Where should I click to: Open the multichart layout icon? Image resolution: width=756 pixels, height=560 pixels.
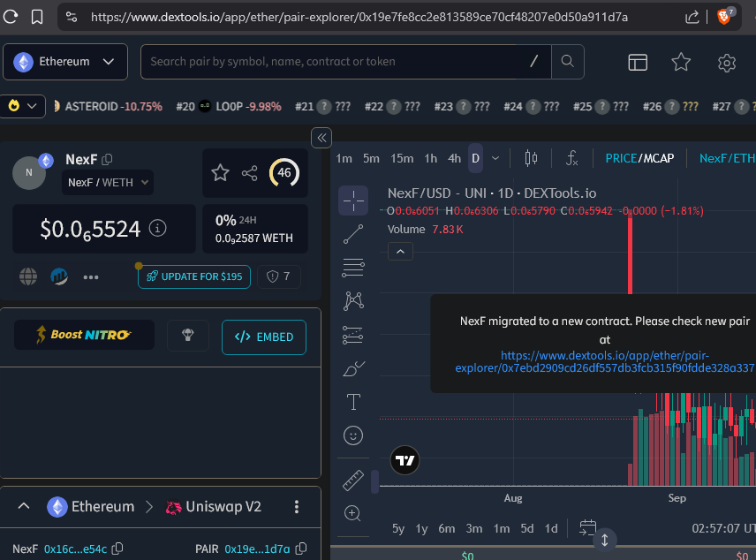638,62
